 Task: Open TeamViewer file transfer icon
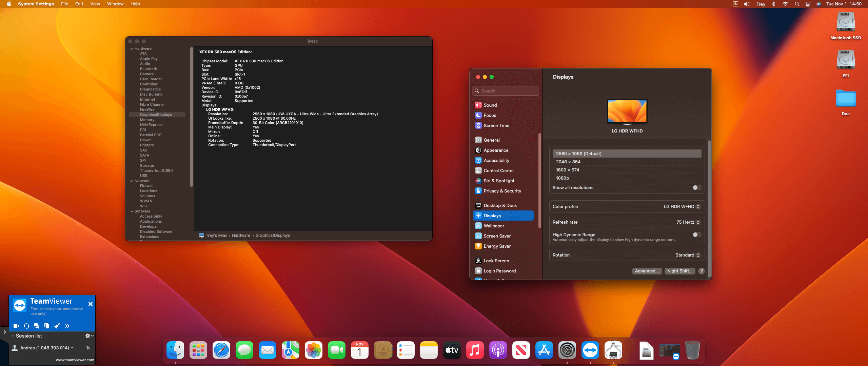click(x=47, y=326)
